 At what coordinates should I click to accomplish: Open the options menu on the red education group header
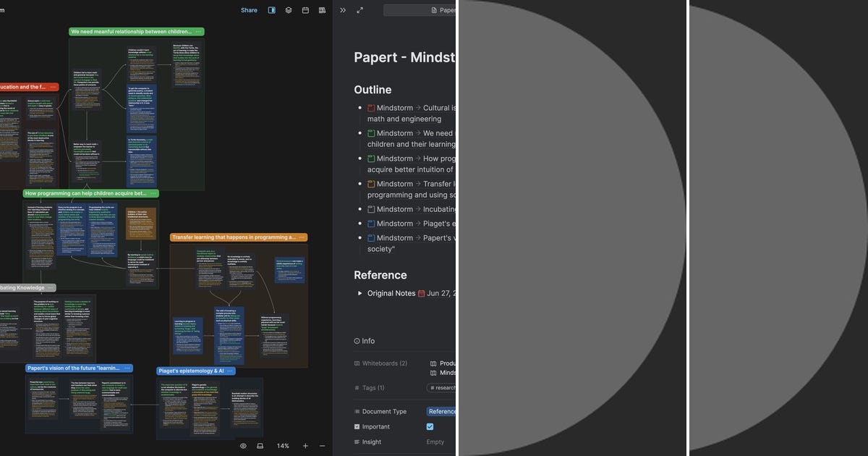click(54, 87)
